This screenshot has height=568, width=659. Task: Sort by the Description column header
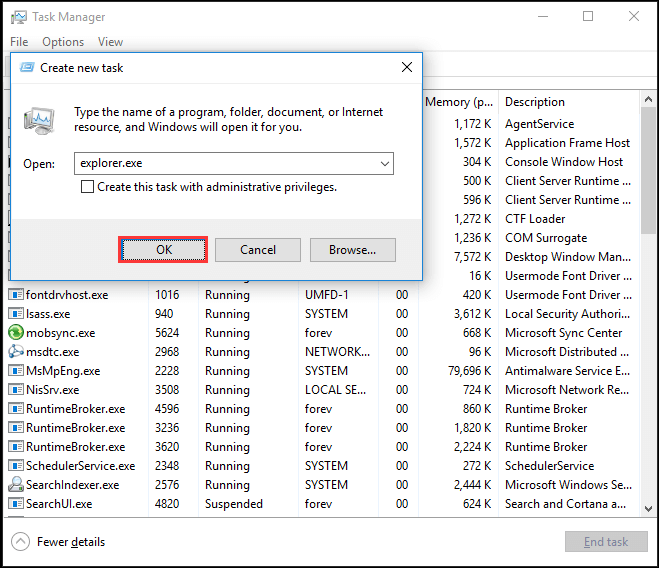535,102
